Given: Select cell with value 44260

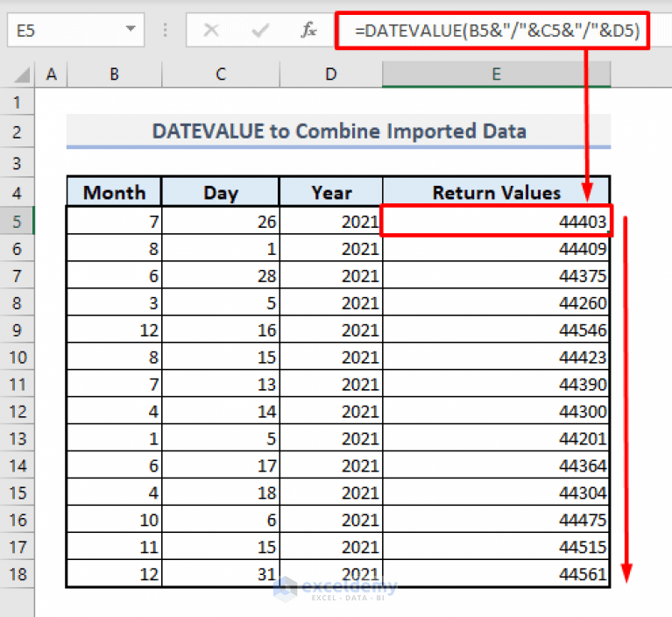Looking at the screenshot, I should coord(496,302).
